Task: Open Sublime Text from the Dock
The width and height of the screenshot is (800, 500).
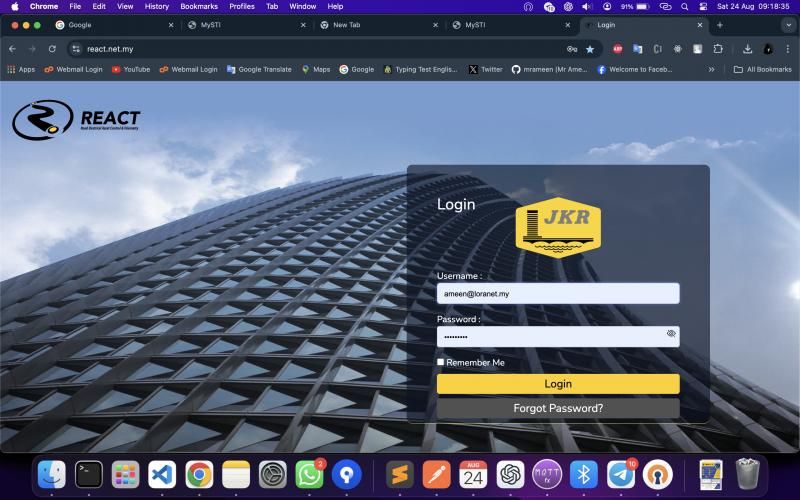Action: click(x=400, y=474)
